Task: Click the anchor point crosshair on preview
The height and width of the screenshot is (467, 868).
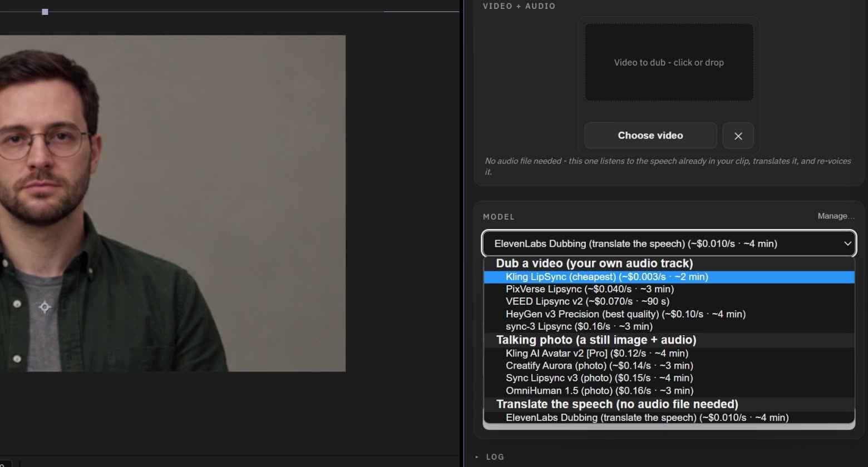Action: 45,306
